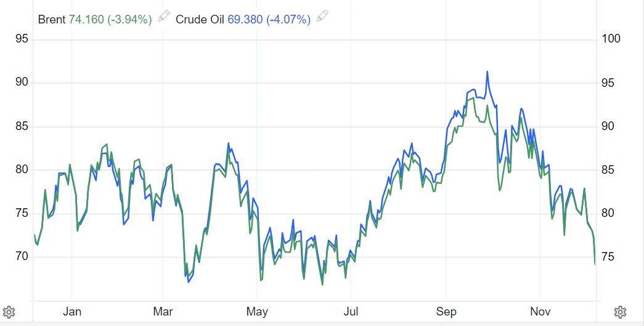Select the Crude Oil legend label
Image resolution: width=644 pixels, height=326 pixels.
pyautogui.click(x=201, y=19)
